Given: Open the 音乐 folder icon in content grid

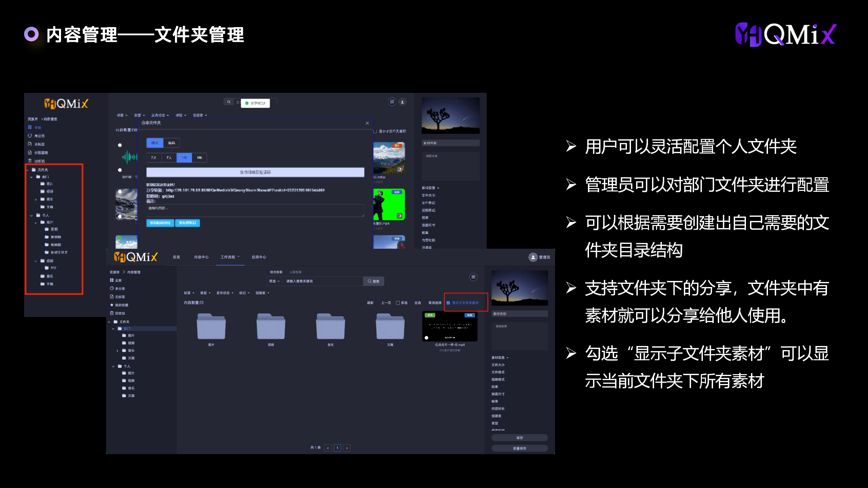Looking at the screenshot, I should [330, 326].
